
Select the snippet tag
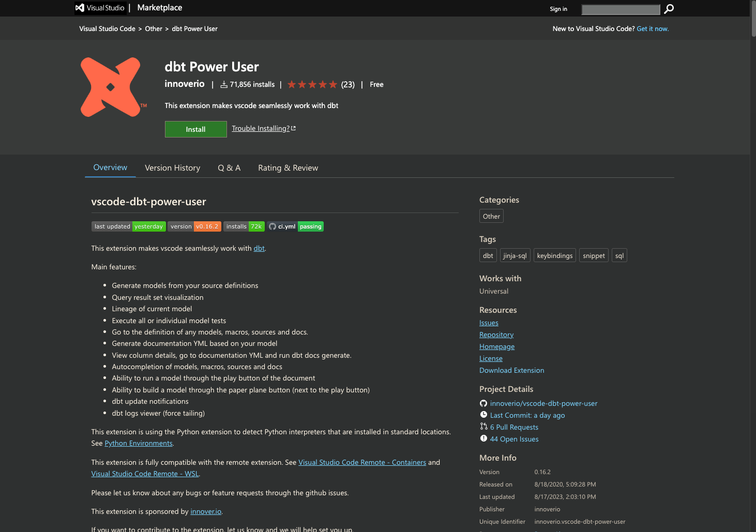tap(594, 255)
